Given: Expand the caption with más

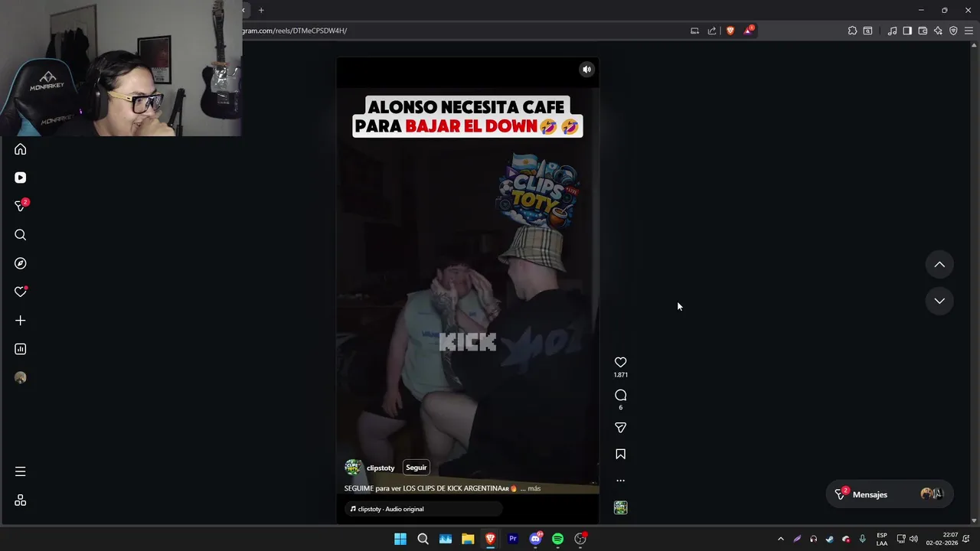Looking at the screenshot, I should pos(534,488).
